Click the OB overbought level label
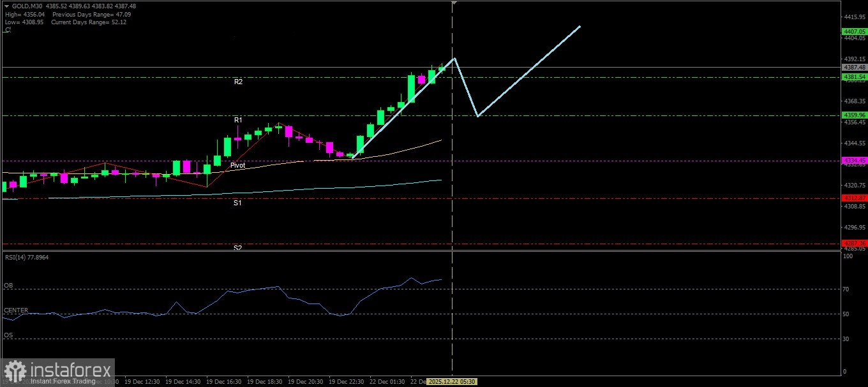Image resolution: width=868 pixels, height=387 pixels. [x=8, y=285]
